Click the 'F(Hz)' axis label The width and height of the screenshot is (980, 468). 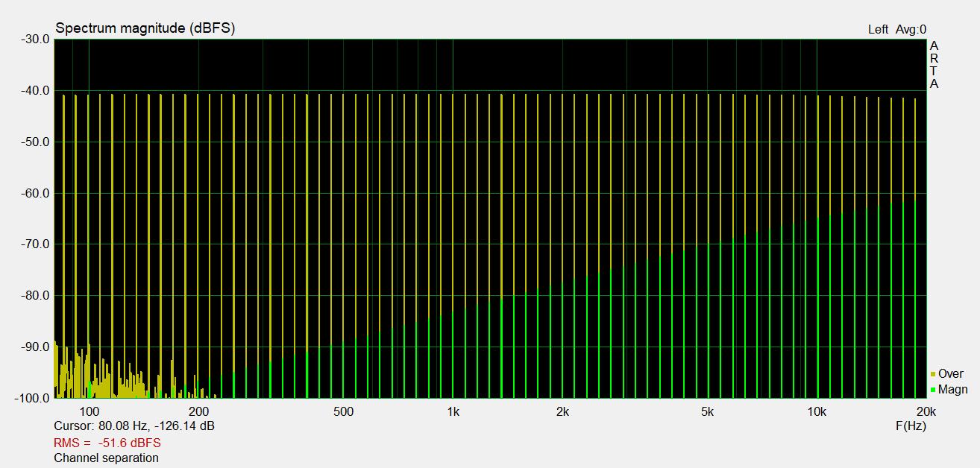[911, 426]
